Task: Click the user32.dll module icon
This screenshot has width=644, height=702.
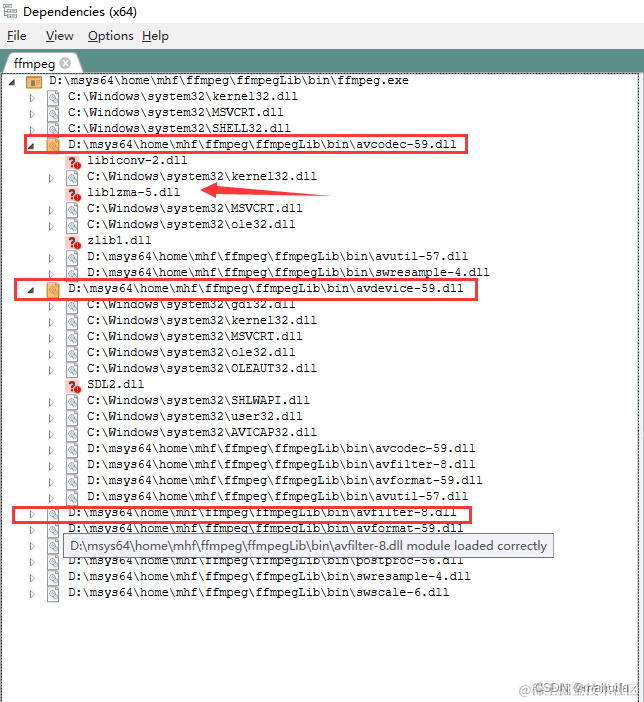Action: 72,418
